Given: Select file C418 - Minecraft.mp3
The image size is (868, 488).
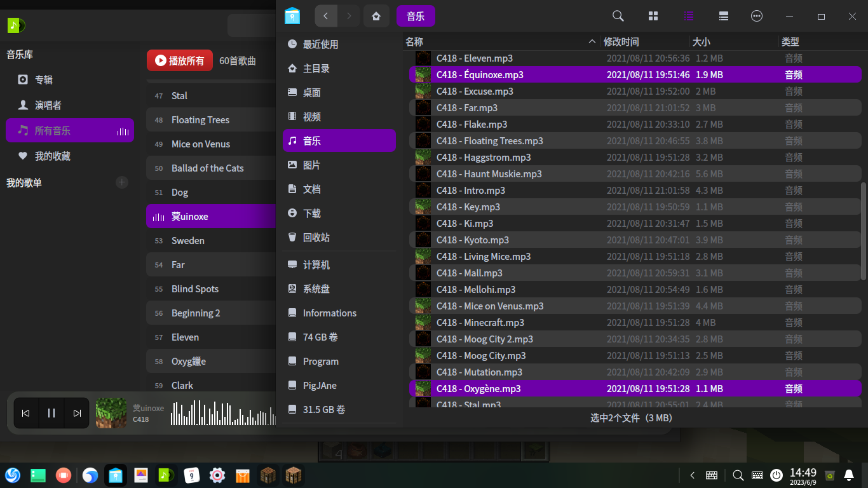Looking at the screenshot, I should (635, 323).
